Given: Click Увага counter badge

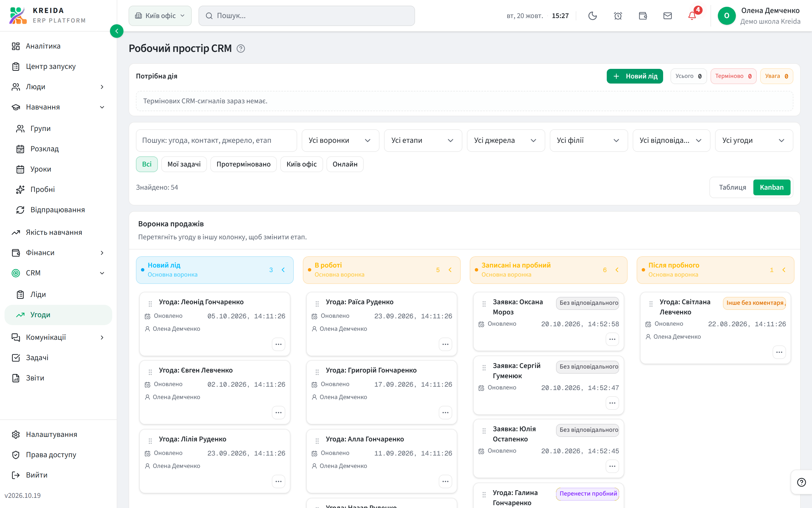Looking at the screenshot, I should pos(776,76).
